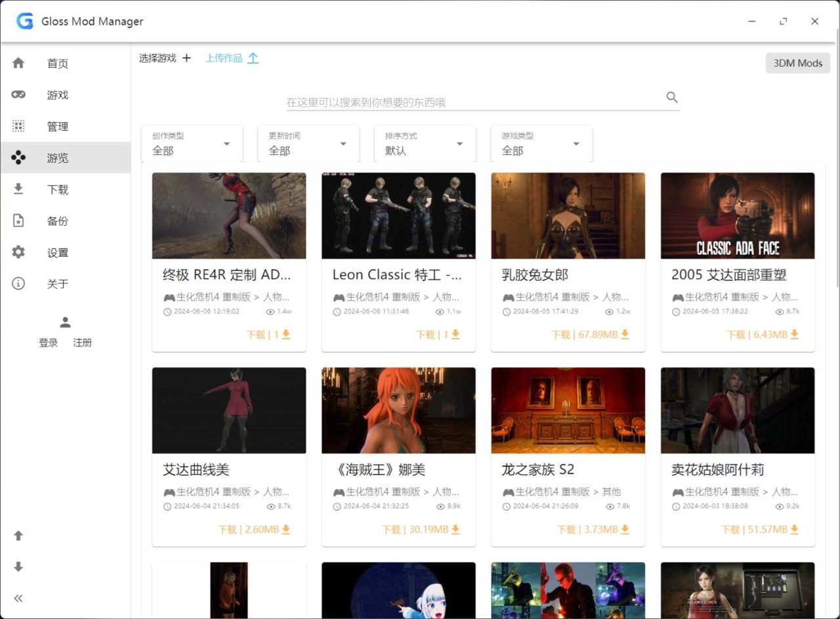The height and width of the screenshot is (619, 840).
Task: Click the gamepad category icon on 龙之家族 S2
Action: [508, 492]
